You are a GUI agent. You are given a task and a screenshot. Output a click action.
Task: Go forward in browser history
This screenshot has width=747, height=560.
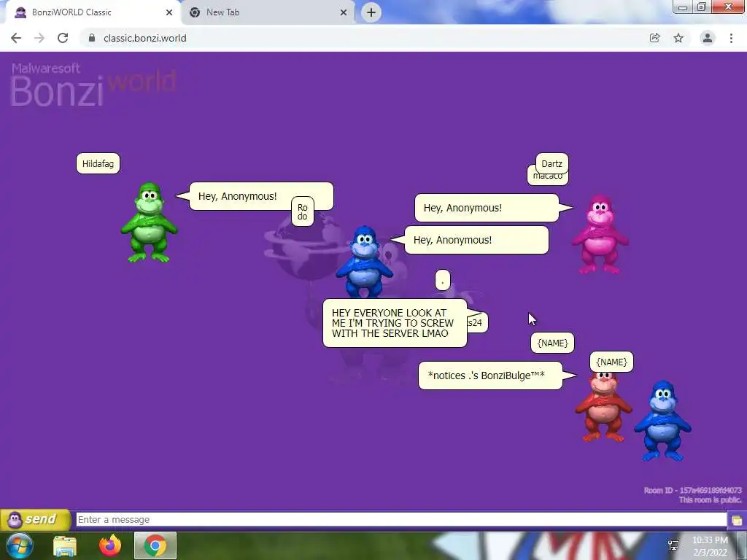[x=39, y=38]
